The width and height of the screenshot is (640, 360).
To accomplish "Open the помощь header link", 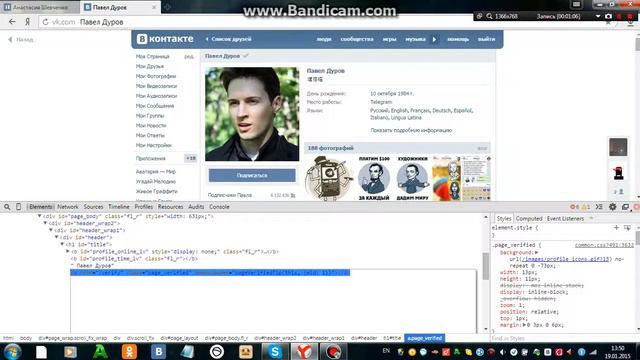I will [x=458, y=39].
